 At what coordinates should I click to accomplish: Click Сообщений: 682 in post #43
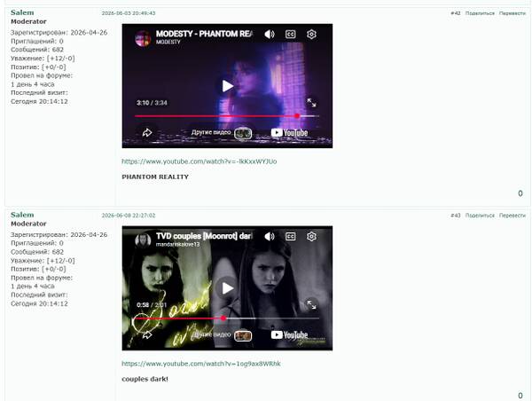point(37,252)
